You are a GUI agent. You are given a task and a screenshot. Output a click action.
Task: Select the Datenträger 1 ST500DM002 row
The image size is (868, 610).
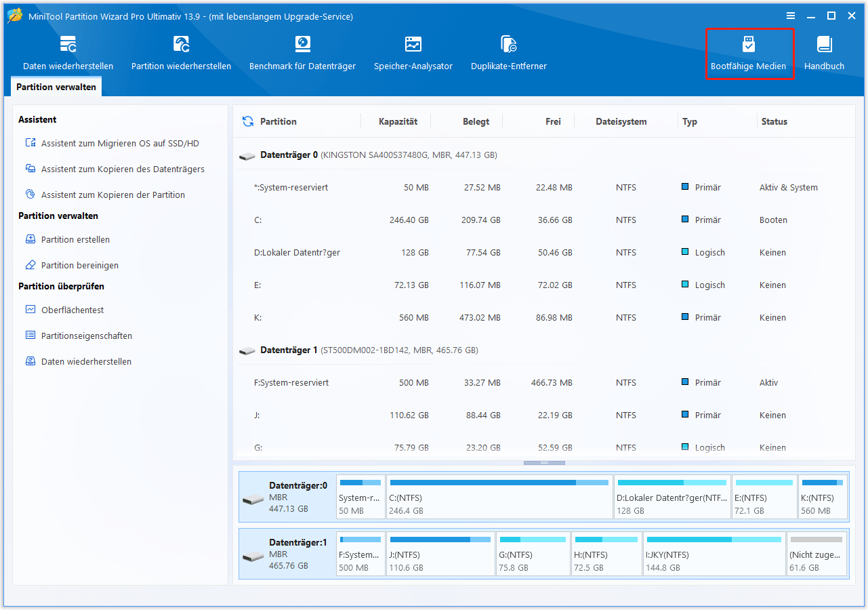(544, 350)
